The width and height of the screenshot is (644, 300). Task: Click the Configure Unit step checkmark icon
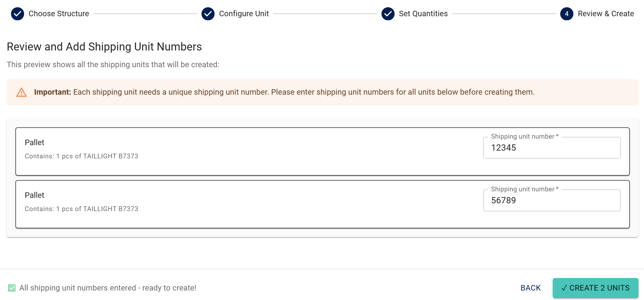208,13
